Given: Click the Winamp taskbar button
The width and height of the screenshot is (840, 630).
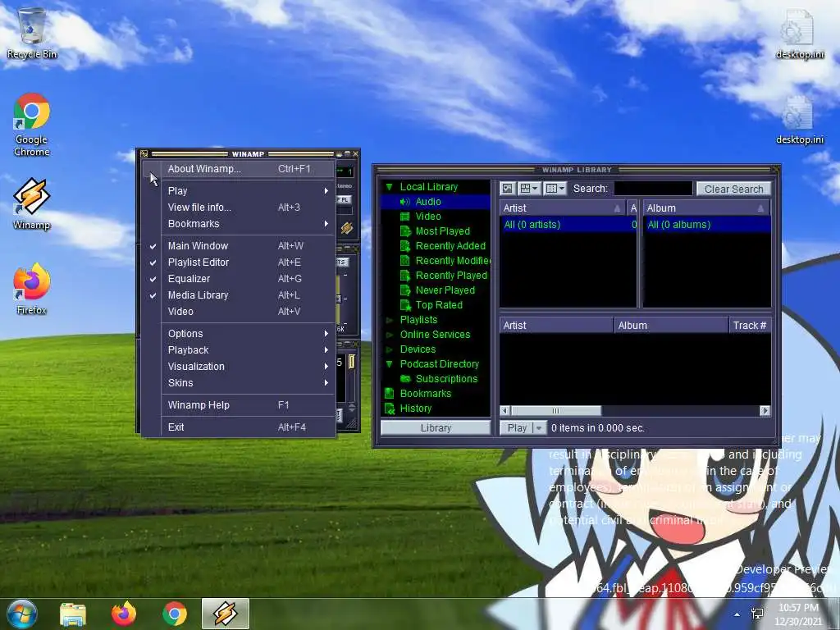Looking at the screenshot, I should point(226,614).
